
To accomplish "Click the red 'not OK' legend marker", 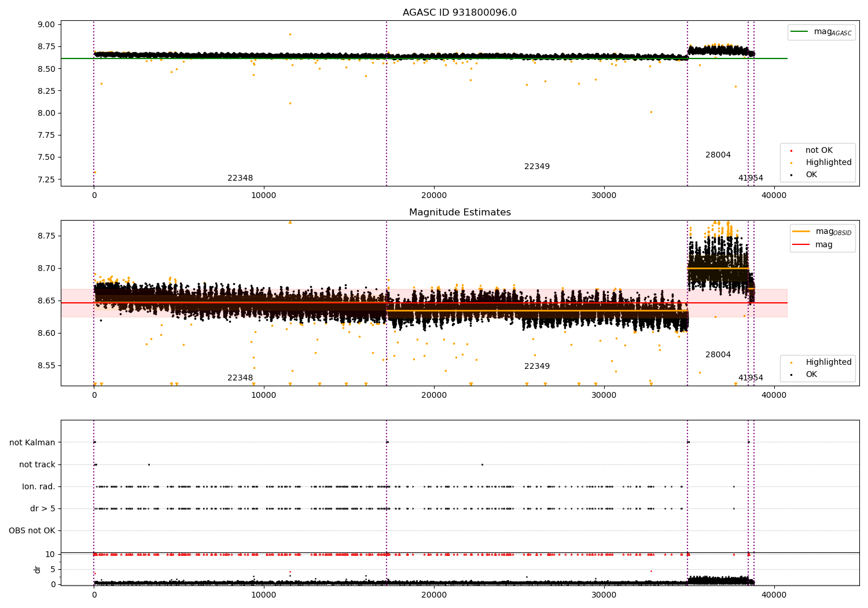I will coord(791,151).
